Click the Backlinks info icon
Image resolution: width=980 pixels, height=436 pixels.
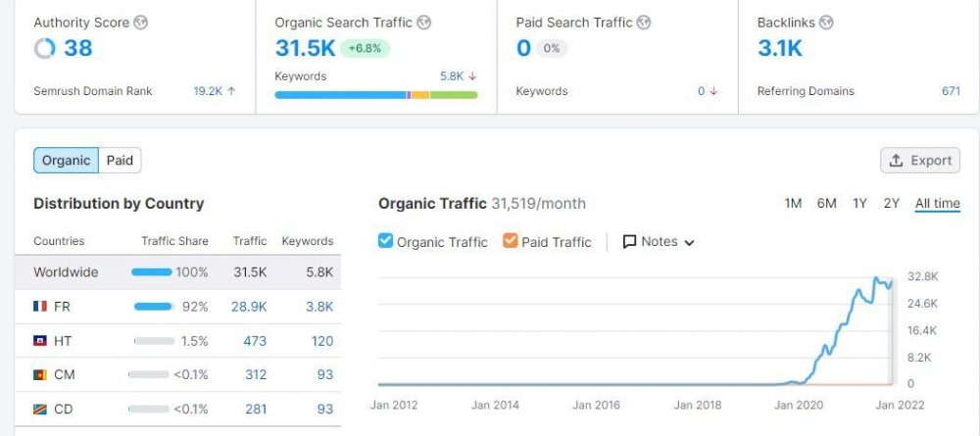826,23
